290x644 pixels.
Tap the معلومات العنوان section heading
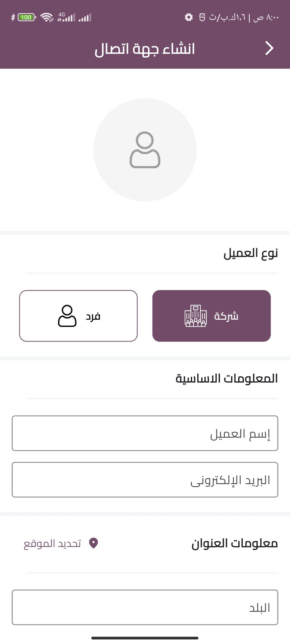pyautogui.click(x=234, y=543)
